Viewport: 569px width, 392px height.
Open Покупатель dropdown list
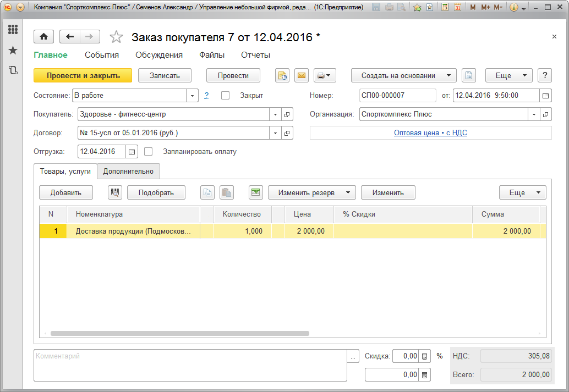[276, 114]
